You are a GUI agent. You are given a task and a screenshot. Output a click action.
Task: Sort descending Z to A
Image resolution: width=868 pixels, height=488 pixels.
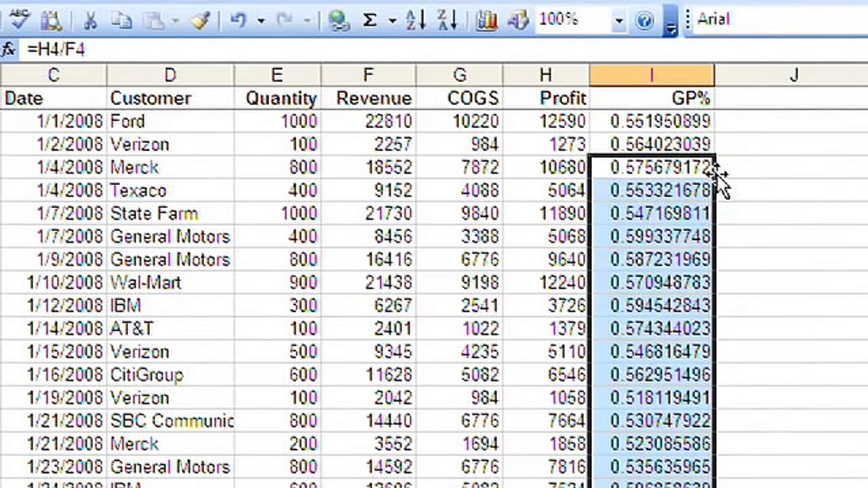click(x=448, y=20)
